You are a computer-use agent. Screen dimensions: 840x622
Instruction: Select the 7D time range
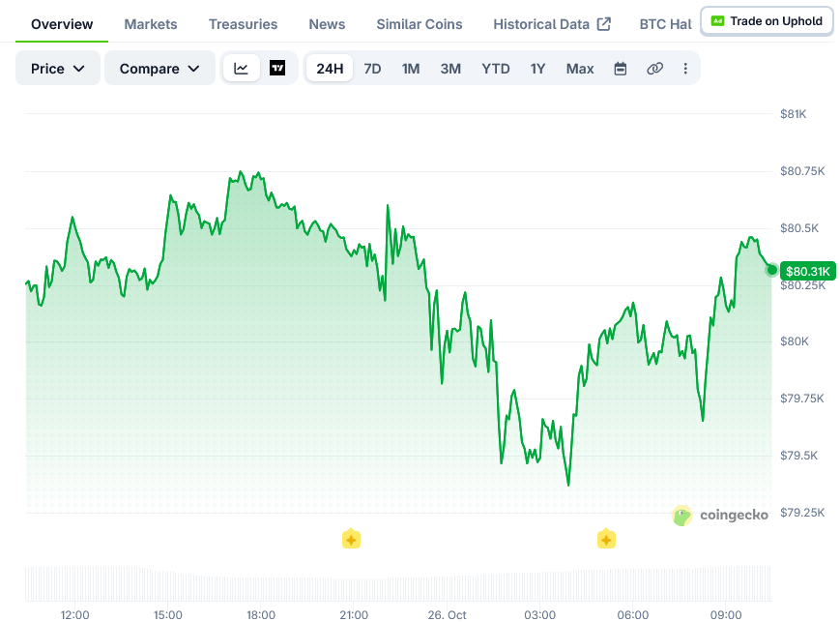[372, 69]
